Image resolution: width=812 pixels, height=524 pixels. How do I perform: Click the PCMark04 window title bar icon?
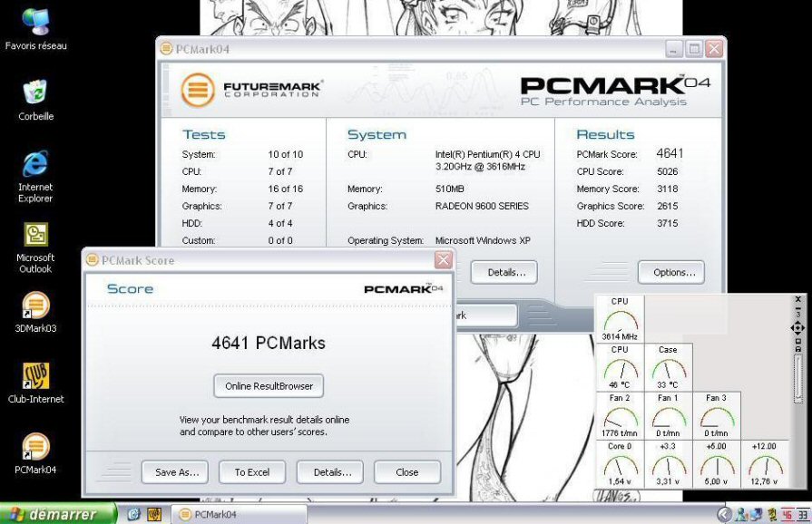coord(166,49)
